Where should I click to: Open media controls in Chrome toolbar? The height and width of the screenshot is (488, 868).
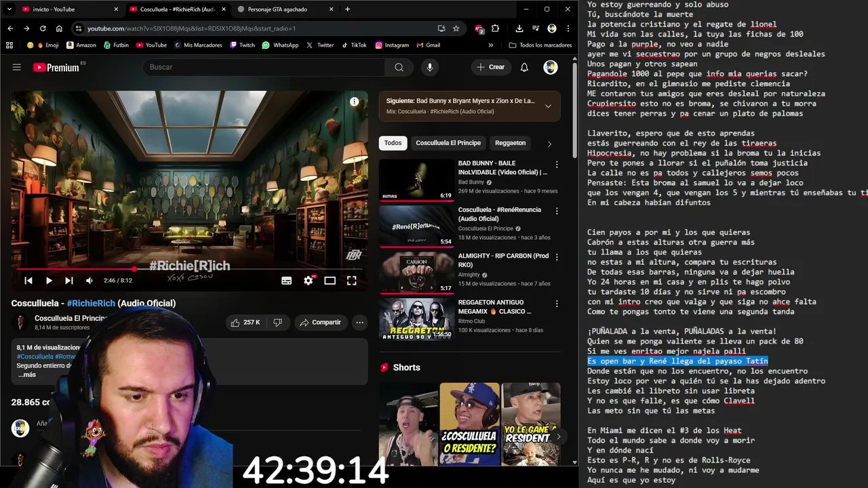pos(535,28)
